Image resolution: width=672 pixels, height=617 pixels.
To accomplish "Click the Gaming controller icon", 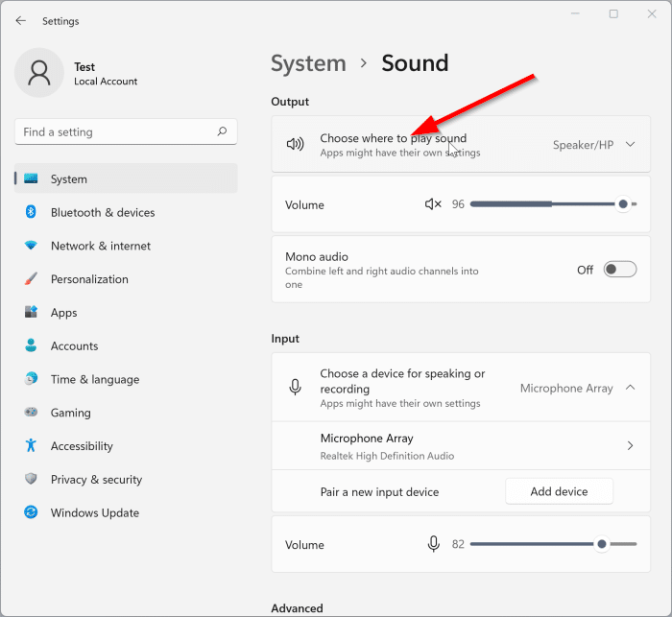I will point(31,413).
